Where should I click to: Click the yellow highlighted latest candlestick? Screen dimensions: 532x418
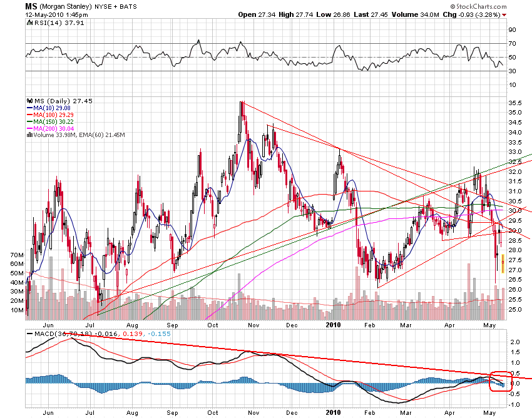pos(503,264)
